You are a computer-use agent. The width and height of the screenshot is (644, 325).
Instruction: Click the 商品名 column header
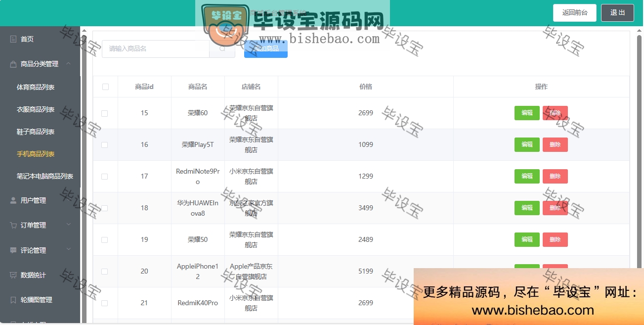pos(198,87)
